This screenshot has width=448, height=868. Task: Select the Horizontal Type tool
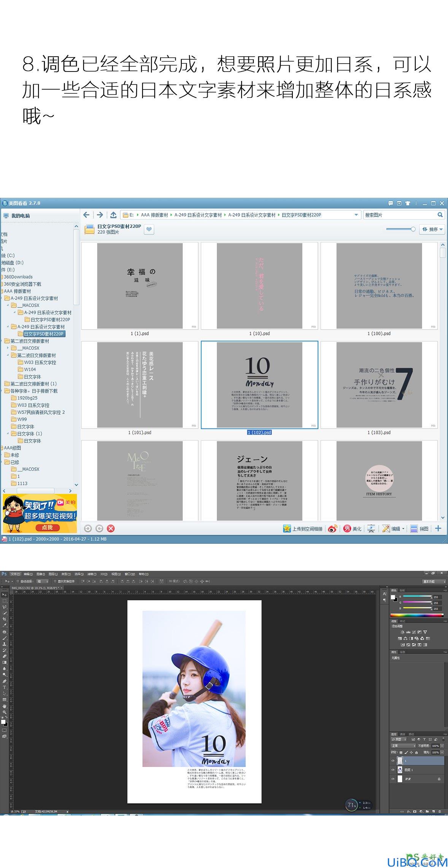[4, 687]
